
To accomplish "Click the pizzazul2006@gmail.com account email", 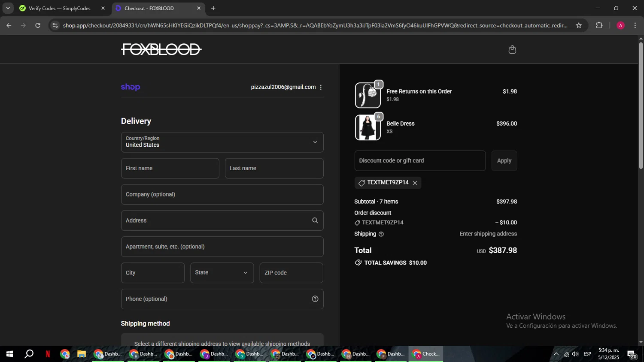I will pos(283,87).
